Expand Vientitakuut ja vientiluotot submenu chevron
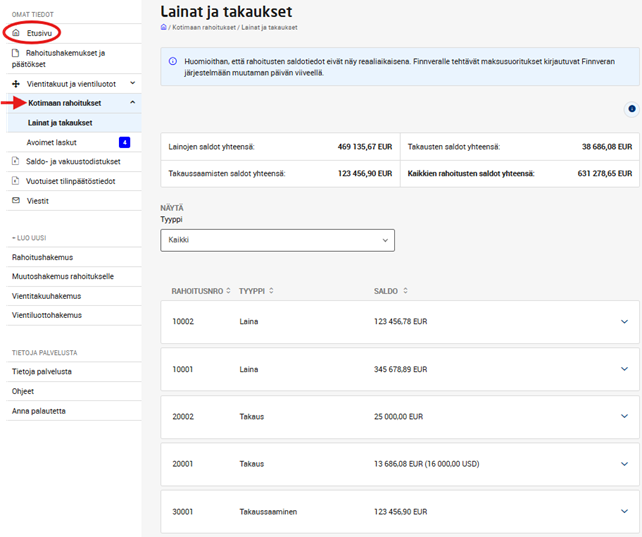 point(133,82)
